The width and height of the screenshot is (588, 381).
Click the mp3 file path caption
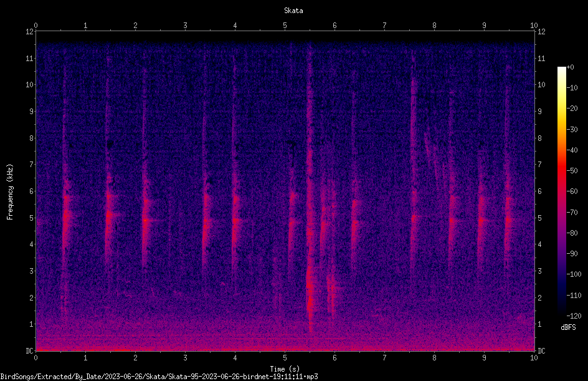[x=159, y=377]
